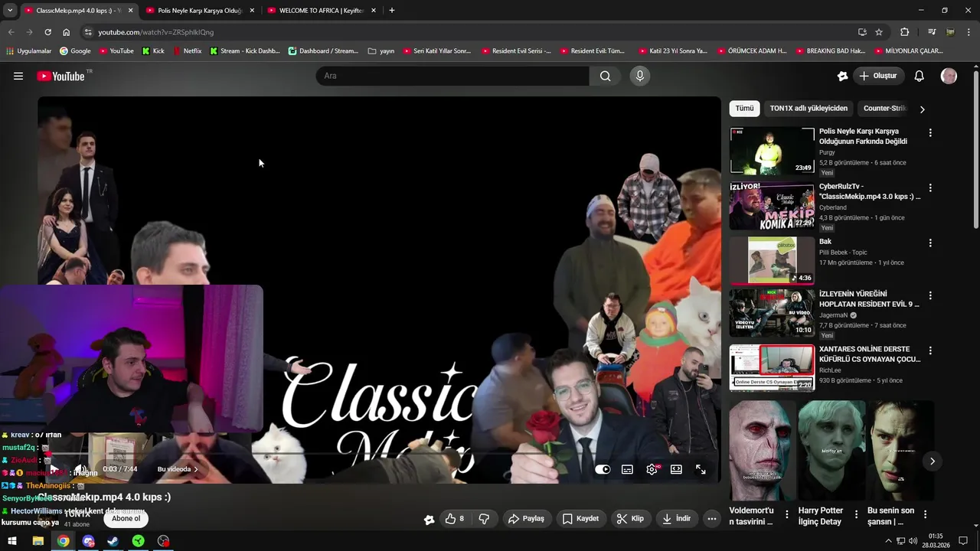Click the video progress seek bar
Image resolution: width=980 pixels, height=551 pixels.
click(x=379, y=454)
